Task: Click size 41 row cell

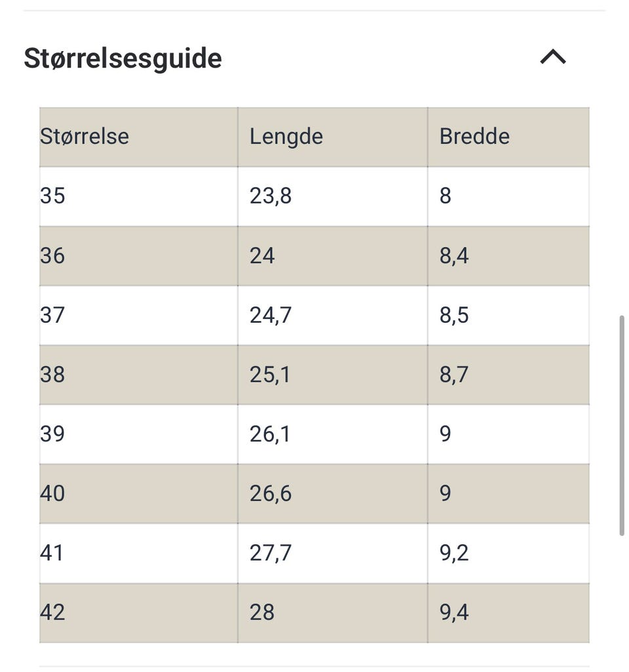Action: click(x=138, y=553)
